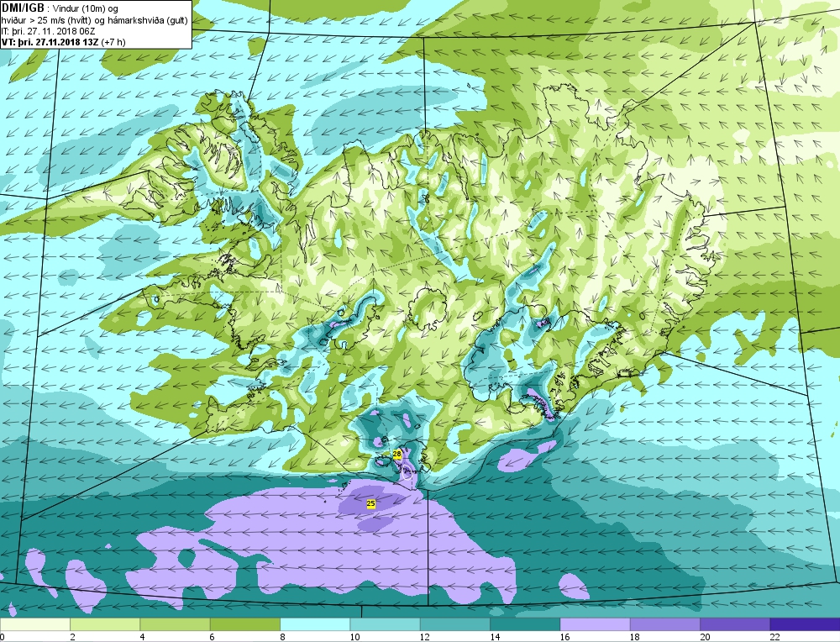Click the legend scale number '2'
This screenshot has height=642, width=840.
point(72,637)
